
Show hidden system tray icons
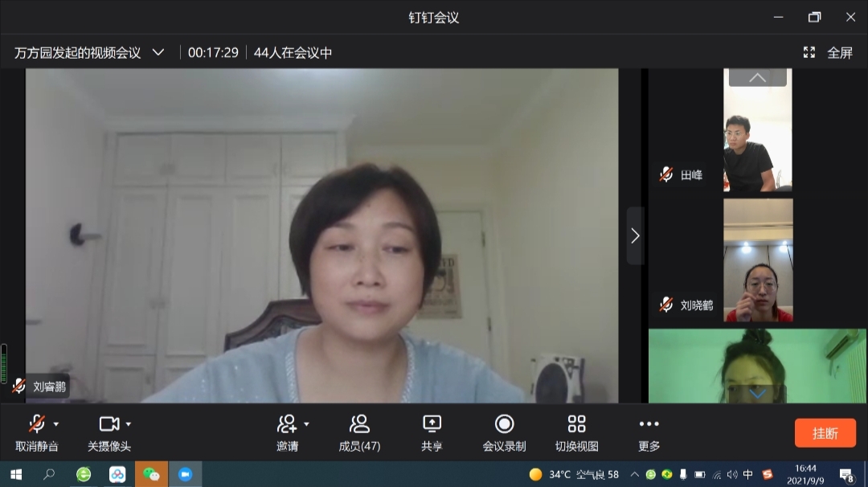click(x=634, y=474)
